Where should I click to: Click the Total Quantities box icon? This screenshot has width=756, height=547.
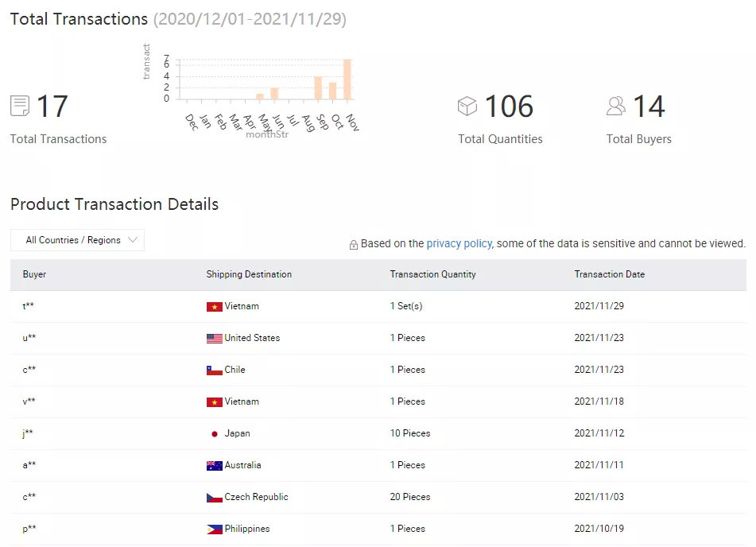(467, 106)
